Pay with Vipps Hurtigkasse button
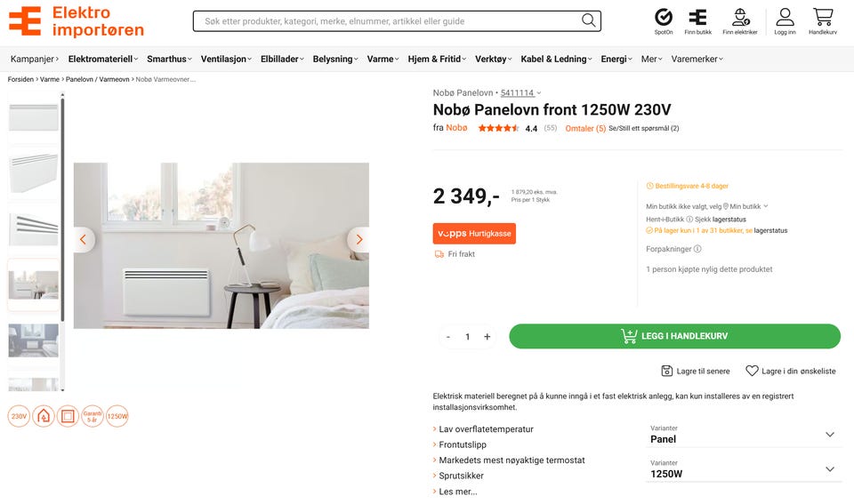The height and width of the screenshot is (504, 854). pyautogui.click(x=474, y=234)
